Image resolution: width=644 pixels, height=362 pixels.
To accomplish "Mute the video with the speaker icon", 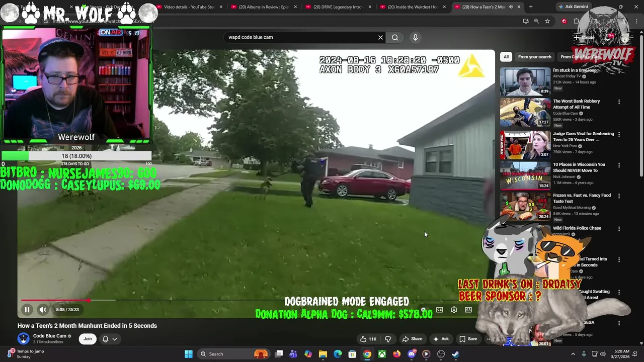I will (x=43, y=310).
